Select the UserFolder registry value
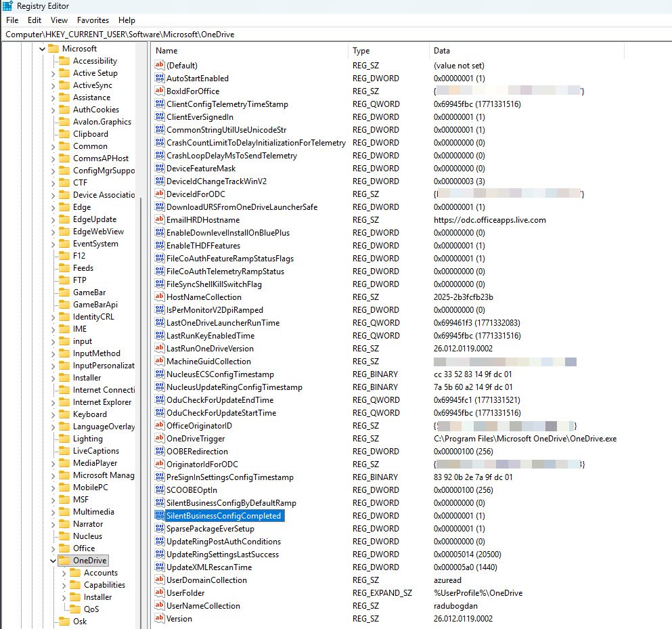 point(184,593)
